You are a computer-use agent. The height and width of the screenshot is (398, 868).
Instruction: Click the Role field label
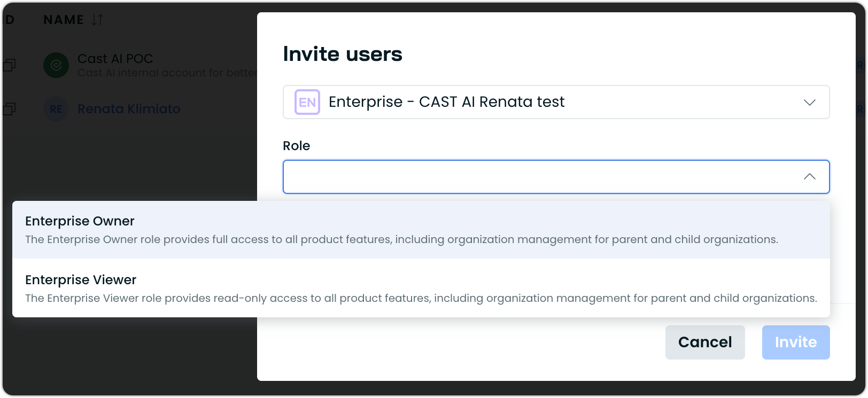click(x=297, y=146)
